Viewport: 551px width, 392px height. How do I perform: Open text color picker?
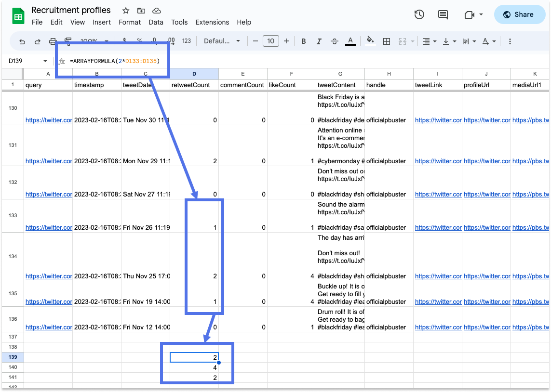coord(350,41)
